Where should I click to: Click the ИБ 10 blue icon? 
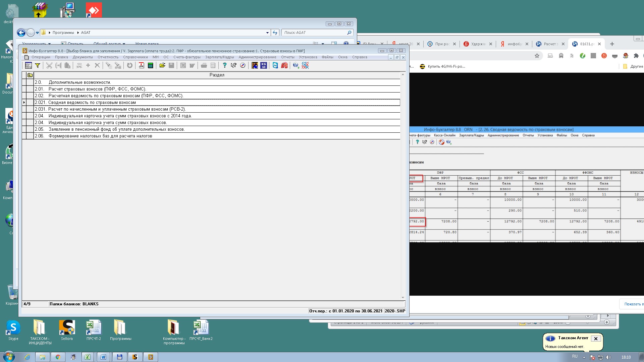pyautogui.click(x=264, y=65)
